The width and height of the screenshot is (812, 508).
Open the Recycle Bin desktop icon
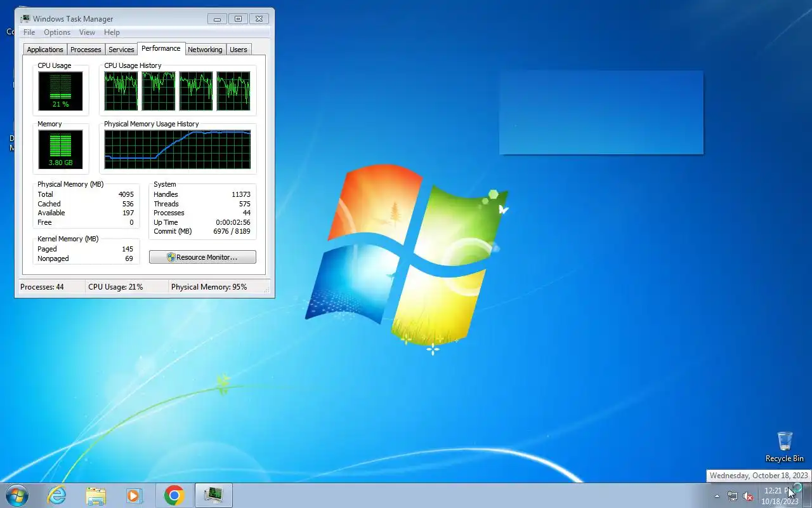coord(785,447)
